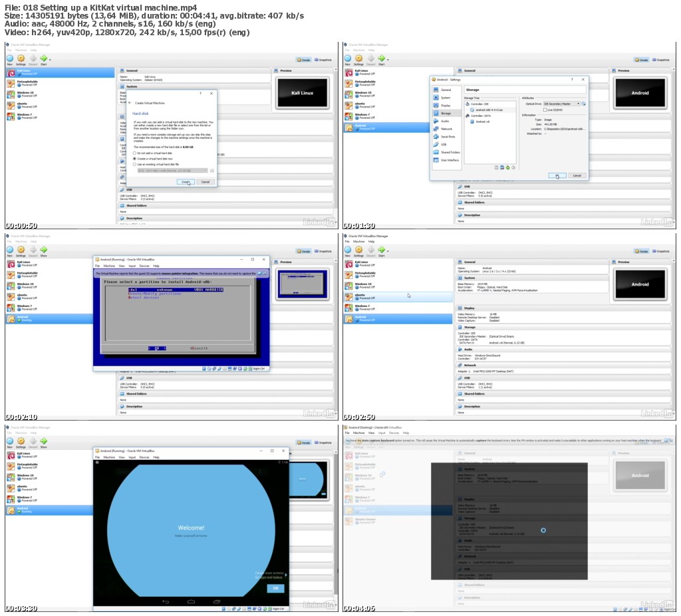Click the folder browse icon beside disk file dropdown
The height and width of the screenshot is (616, 681).
tap(212, 171)
